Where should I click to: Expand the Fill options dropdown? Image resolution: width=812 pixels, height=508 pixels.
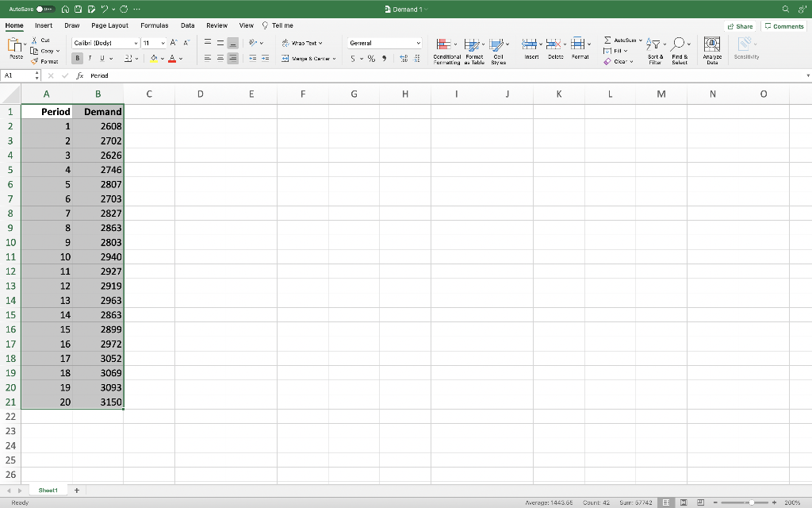619,50
